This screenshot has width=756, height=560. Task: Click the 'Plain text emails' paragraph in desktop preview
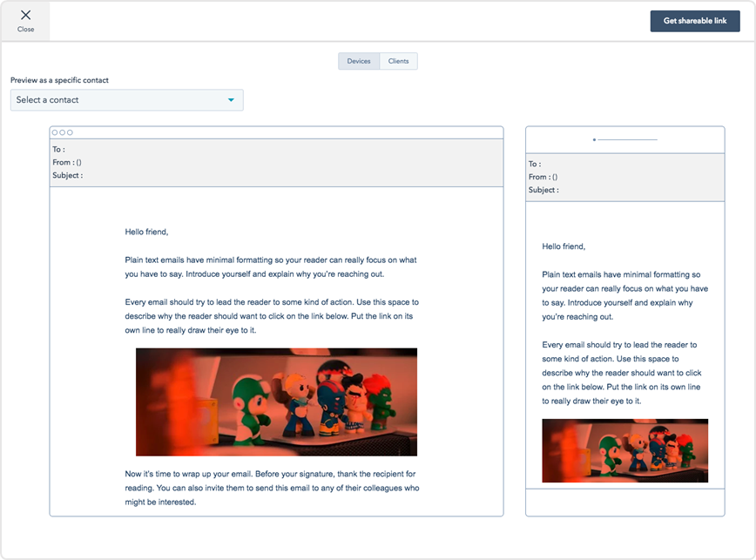271,267
